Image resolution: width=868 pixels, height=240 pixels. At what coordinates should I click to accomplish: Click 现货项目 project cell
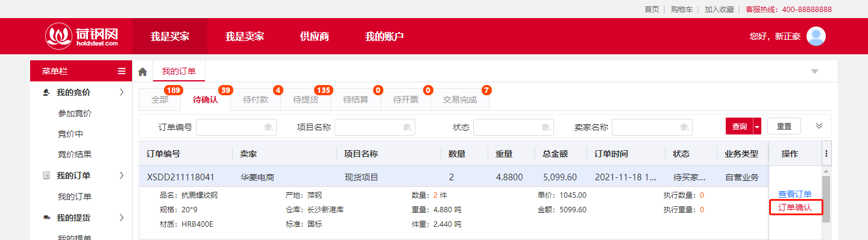click(362, 177)
